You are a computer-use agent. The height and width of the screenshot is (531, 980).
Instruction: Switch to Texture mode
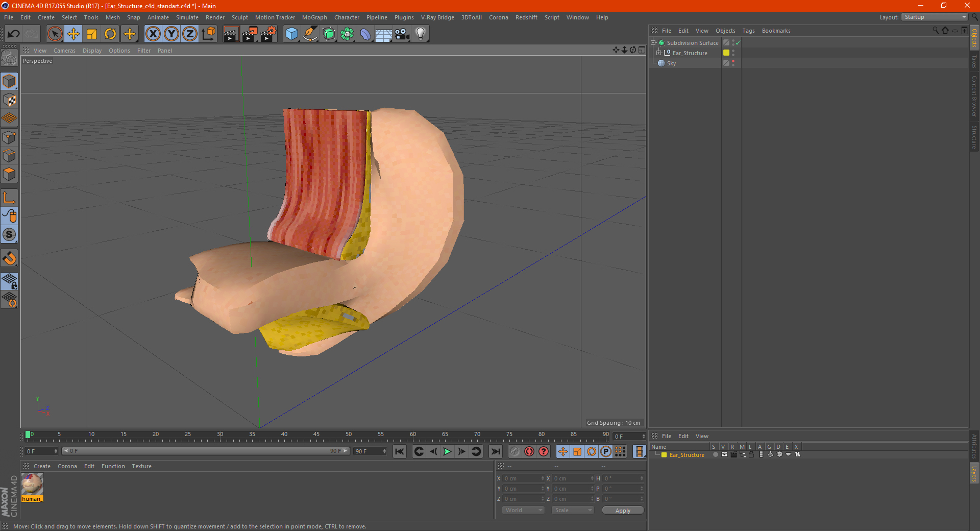click(9, 100)
